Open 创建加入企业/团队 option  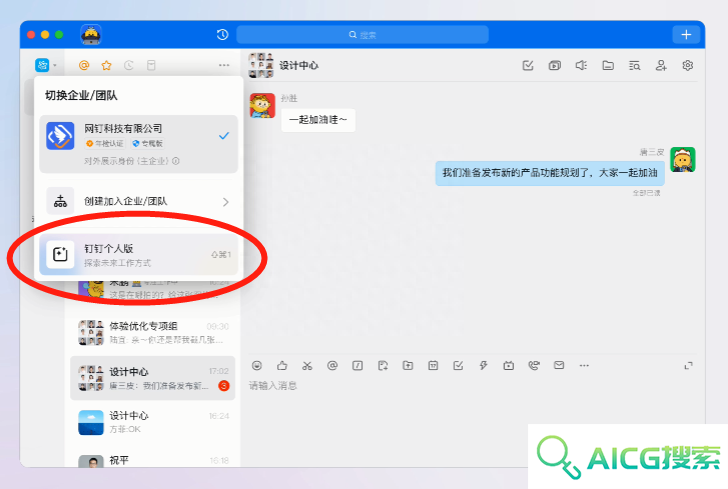pos(138,202)
